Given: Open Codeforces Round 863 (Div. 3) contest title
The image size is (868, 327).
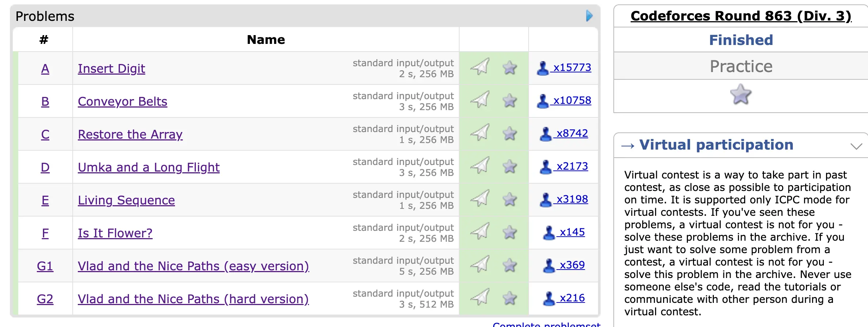Looking at the screenshot, I should click(741, 16).
